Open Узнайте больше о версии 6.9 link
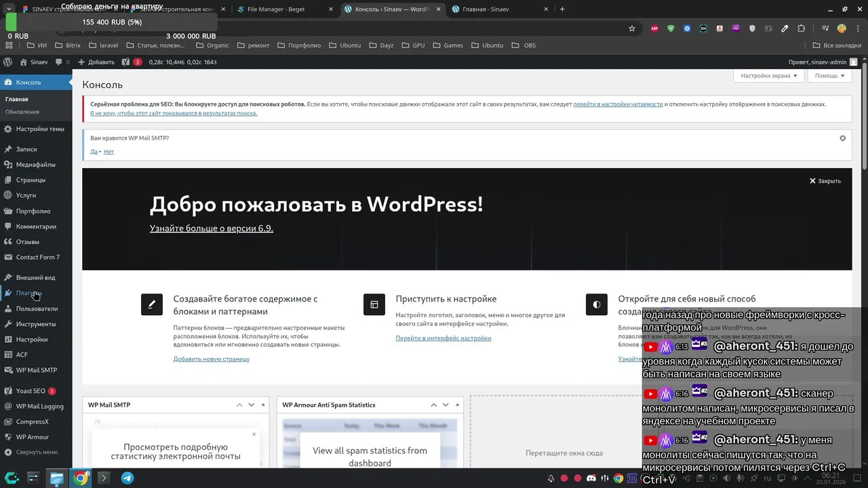This screenshot has height=488, width=868. tap(212, 228)
